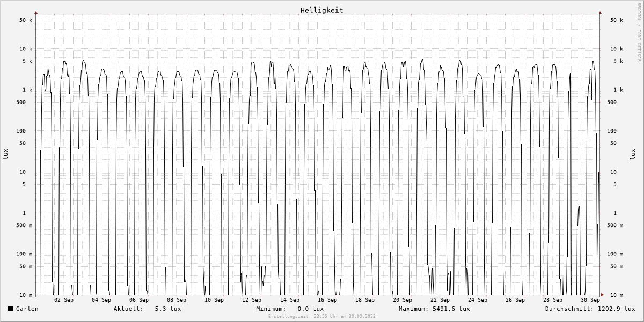
Task: Select the "28 Sep" date label
Action: tap(553, 300)
